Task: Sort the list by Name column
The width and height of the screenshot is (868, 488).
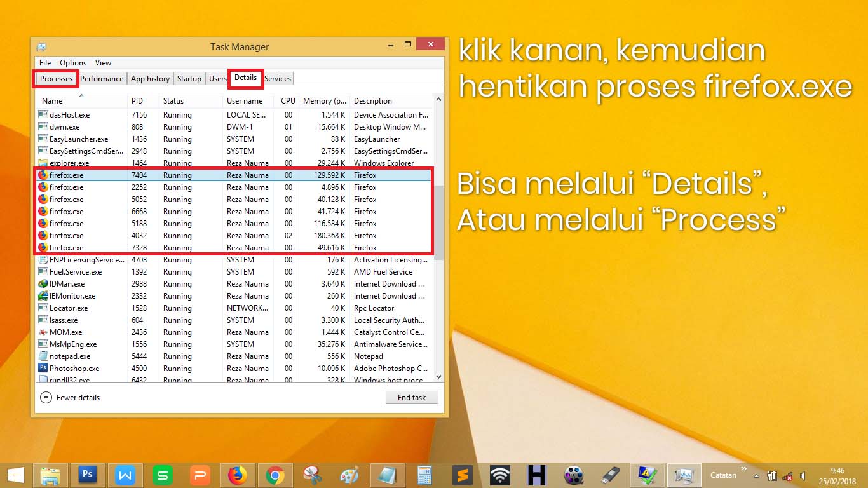Action: (x=81, y=100)
